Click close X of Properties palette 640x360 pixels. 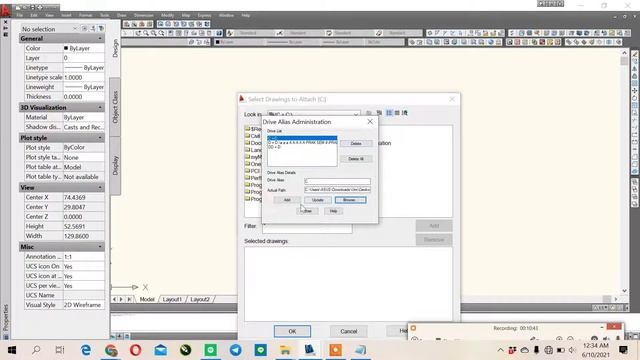coord(5,22)
